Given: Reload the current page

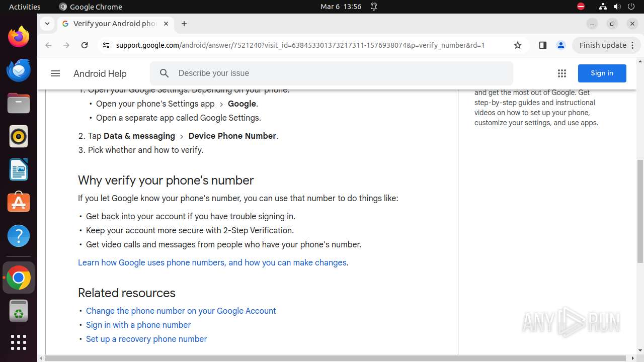Looking at the screenshot, I should coord(85,45).
